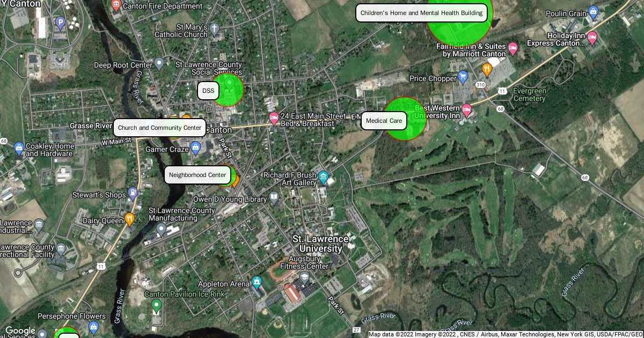
Task: Click the Coakley Home and Hardware pin
Action: pos(19,148)
